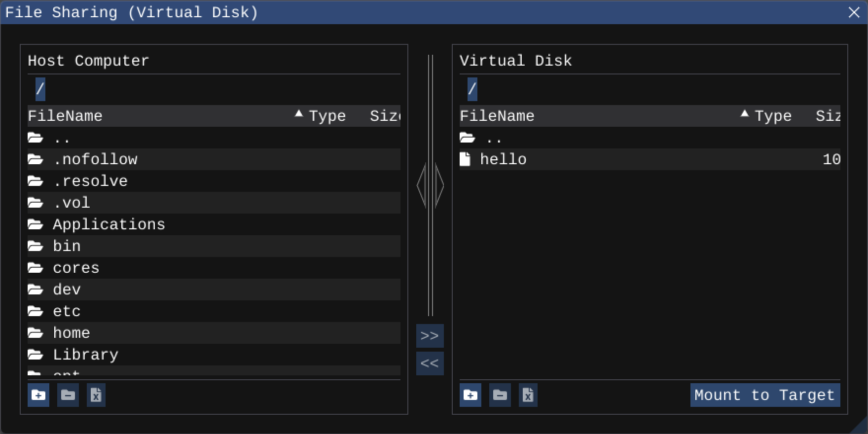The height and width of the screenshot is (434, 868).
Task: Click new folder icon in Host Computer panel
Action: click(x=38, y=395)
